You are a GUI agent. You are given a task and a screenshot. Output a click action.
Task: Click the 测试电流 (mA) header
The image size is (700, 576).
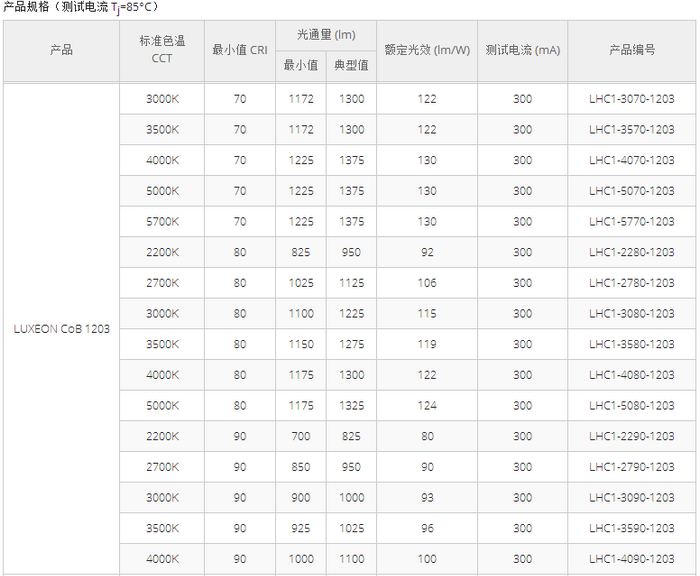pyautogui.click(x=523, y=50)
